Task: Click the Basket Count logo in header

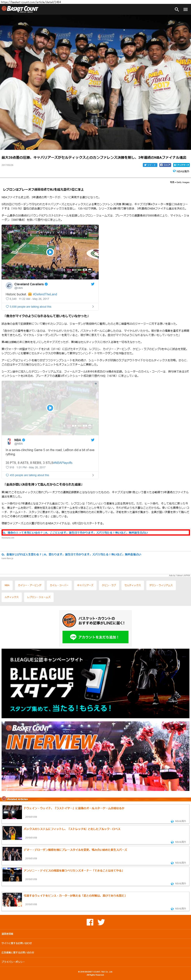Action: click(20, 9)
